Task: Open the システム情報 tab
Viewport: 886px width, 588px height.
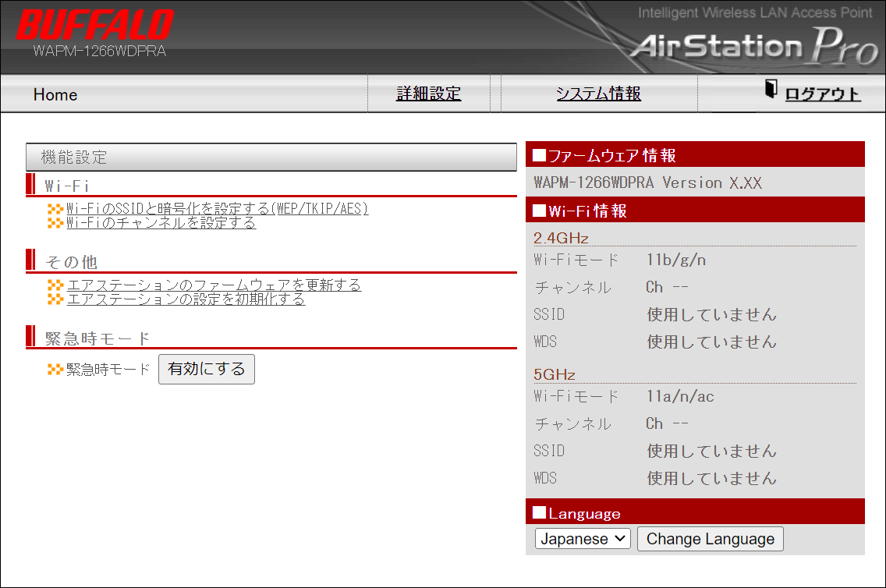Action: coord(598,94)
